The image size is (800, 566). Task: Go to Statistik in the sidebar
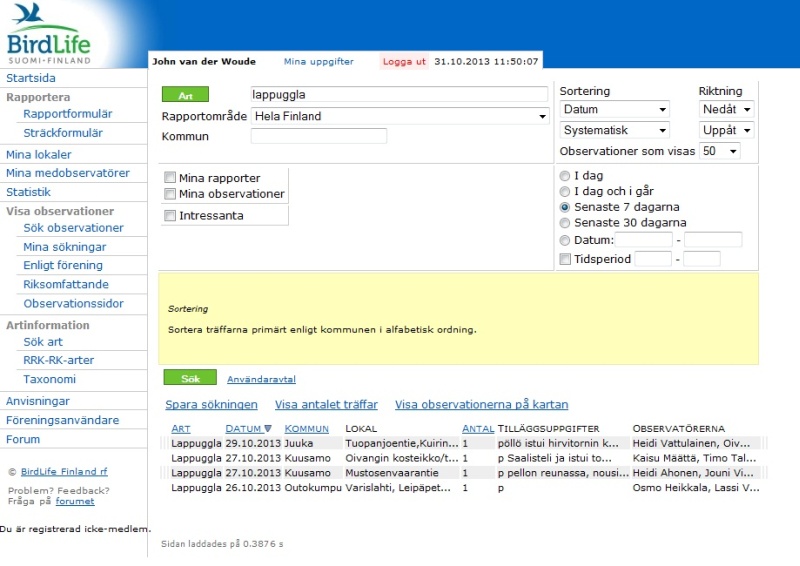[28, 192]
